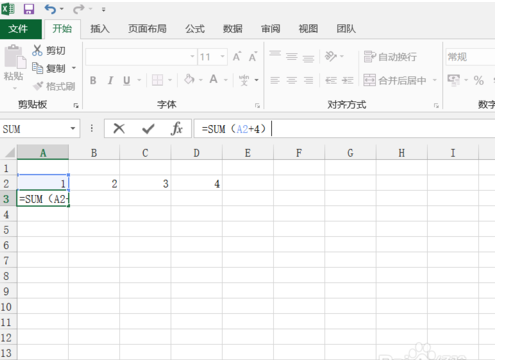The width and height of the screenshot is (509, 360).
Task: Open the 剪贴板 dialog launcher
Action: pos(76,105)
